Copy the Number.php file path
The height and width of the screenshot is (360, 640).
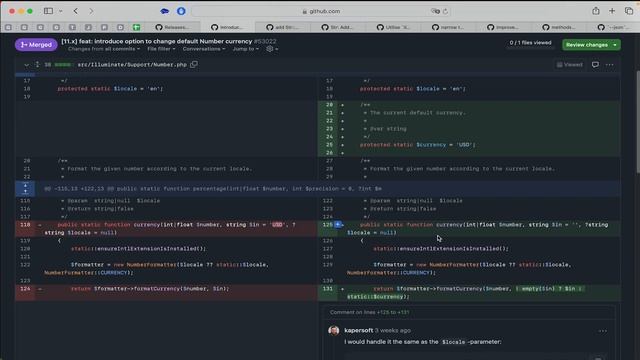coord(194,64)
